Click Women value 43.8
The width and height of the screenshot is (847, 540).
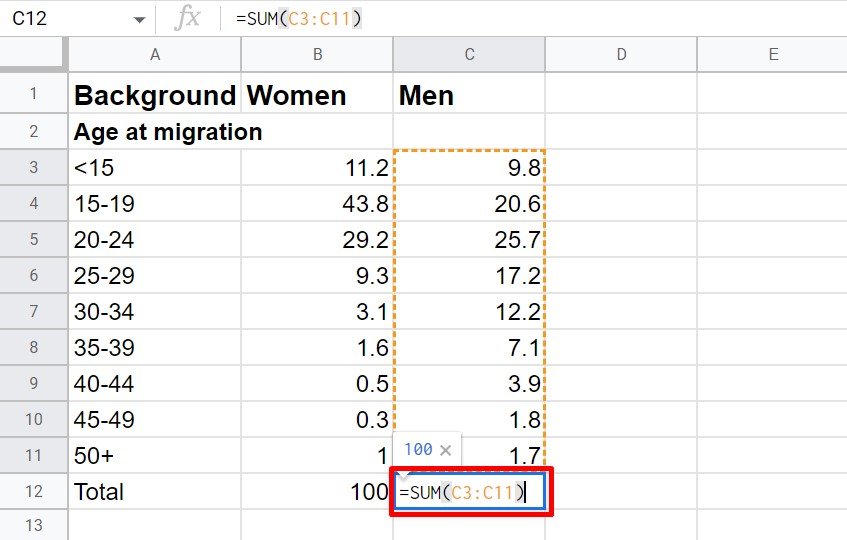pos(317,204)
